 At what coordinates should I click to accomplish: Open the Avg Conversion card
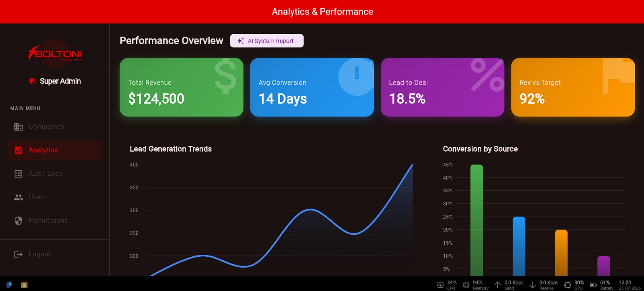point(312,87)
